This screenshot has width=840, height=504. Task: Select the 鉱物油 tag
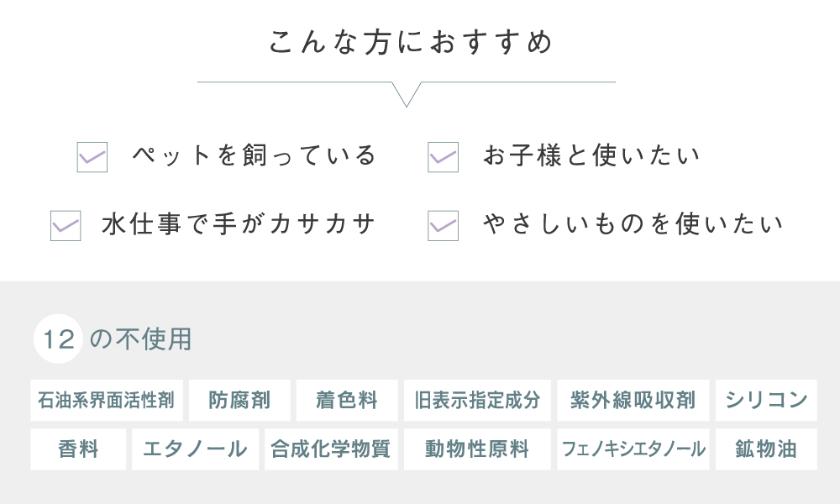point(766,449)
